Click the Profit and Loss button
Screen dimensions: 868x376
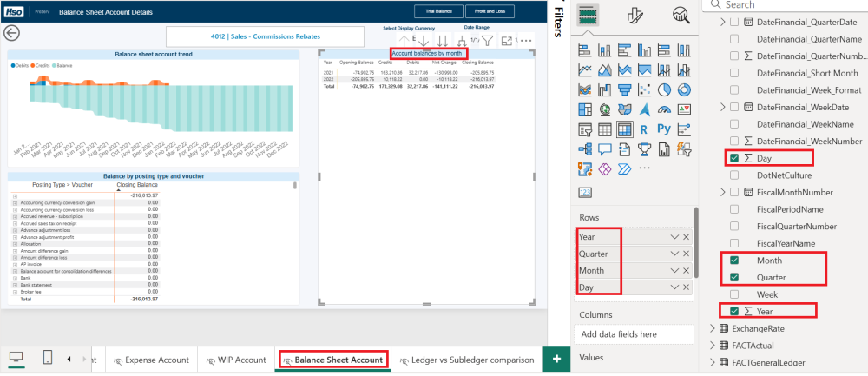coord(490,11)
